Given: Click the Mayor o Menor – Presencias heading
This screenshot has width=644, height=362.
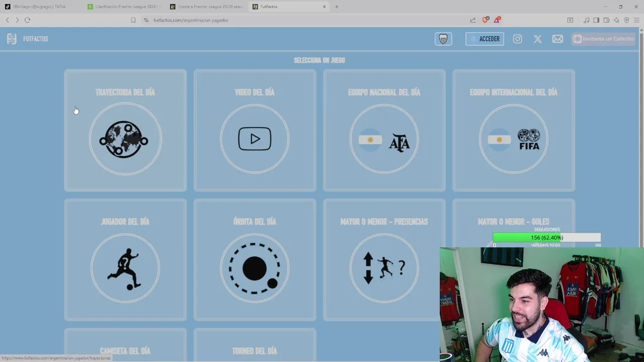Looking at the screenshot, I should tap(384, 222).
